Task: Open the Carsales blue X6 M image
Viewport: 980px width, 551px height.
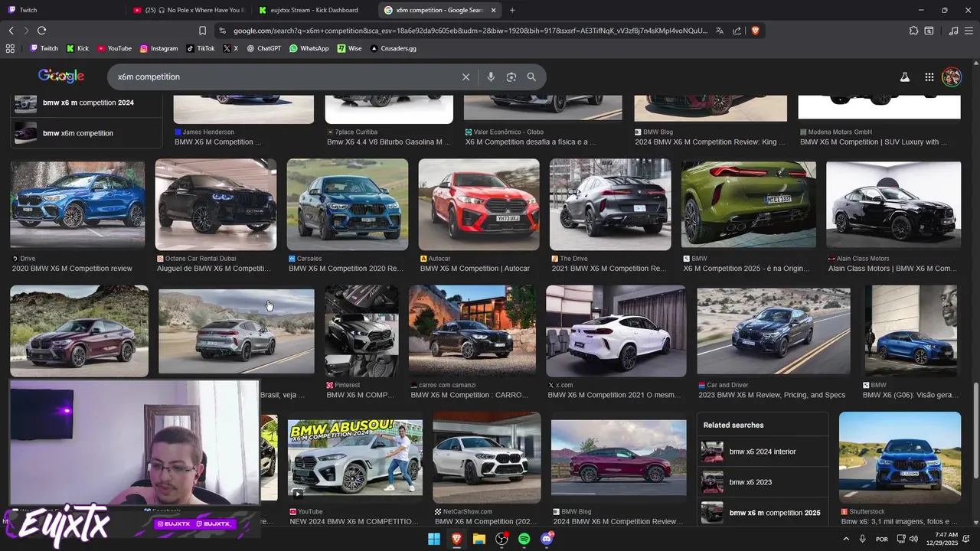Action: tap(348, 205)
